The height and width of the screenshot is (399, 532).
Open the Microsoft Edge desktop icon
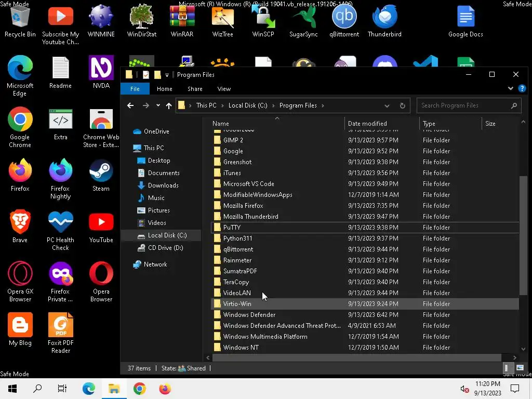(20, 76)
